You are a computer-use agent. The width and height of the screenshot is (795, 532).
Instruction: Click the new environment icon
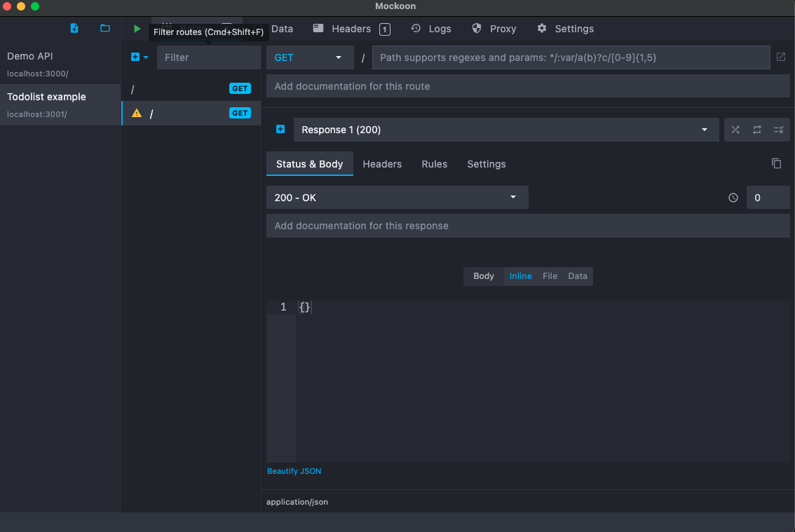pos(74,29)
